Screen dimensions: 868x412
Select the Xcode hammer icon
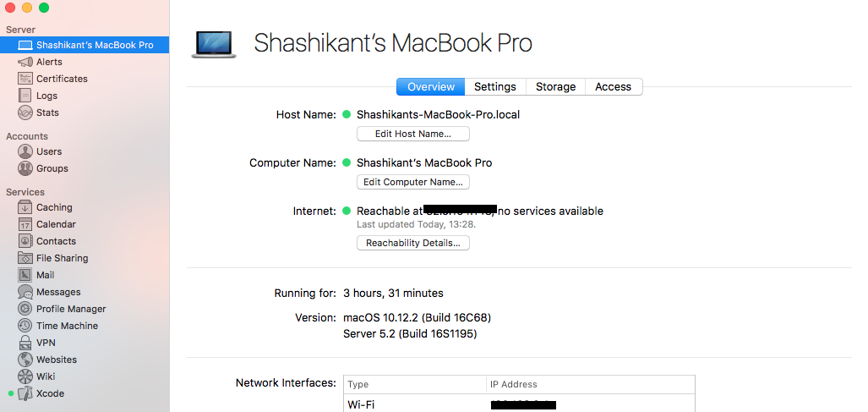click(25, 393)
